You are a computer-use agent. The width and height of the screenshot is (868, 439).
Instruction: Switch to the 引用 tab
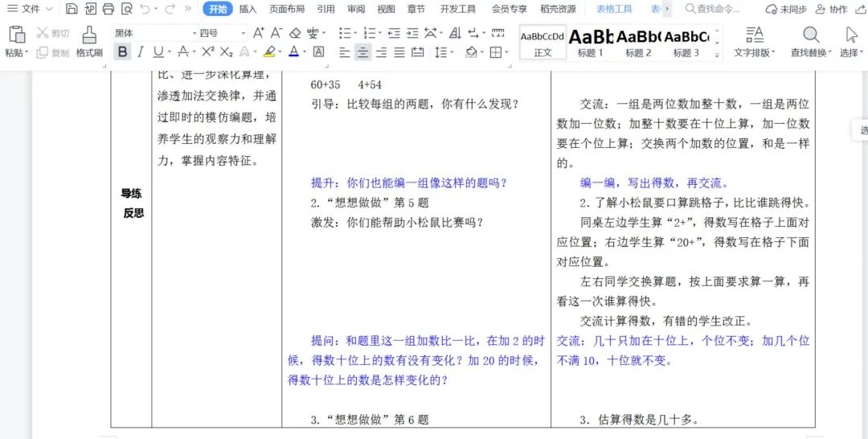coord(326,9)
